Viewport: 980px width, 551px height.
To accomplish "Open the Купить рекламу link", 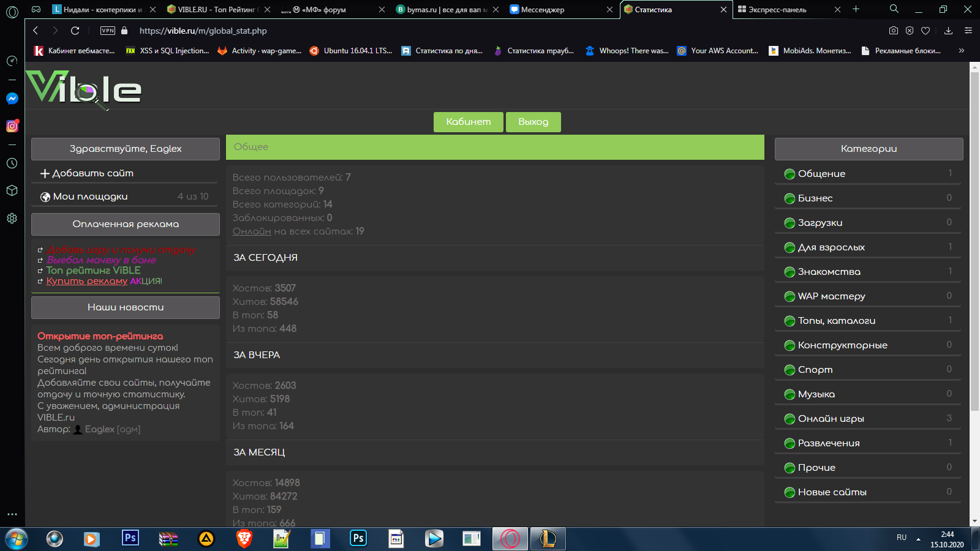I will pyautogui.click(x=87, y=281).
